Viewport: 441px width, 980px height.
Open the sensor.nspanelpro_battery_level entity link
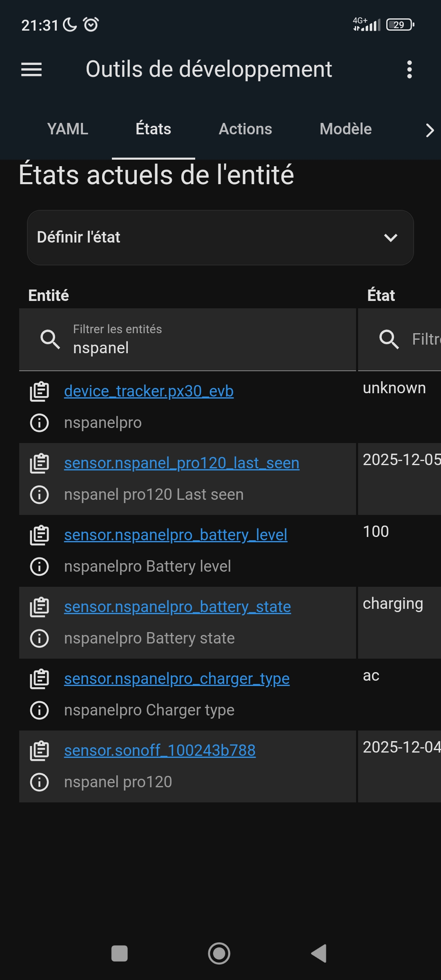coord(176,535)
